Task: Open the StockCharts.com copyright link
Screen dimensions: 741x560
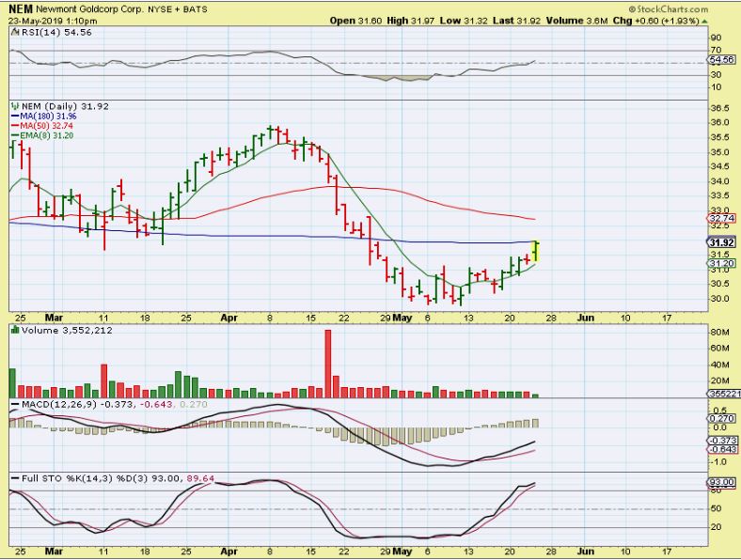Action: coord(669,9)
